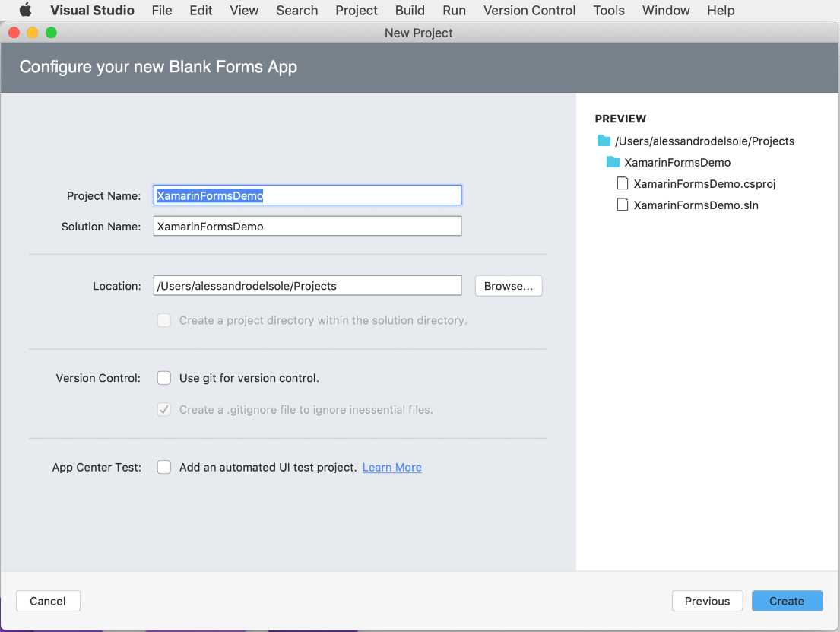The width and height of the screenshot is (840, 632).
Task: Open the Tools menu
Action: (x=609, y=10)
